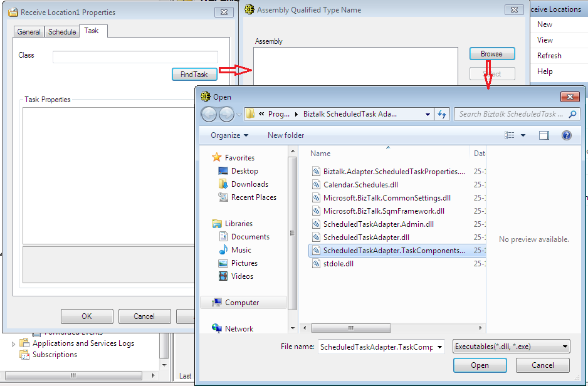Select Biztalk.Adapter.ScheduledTaskProperties file
The height and width of the screenshot is (386, 588).
click(x=389, y=171)
